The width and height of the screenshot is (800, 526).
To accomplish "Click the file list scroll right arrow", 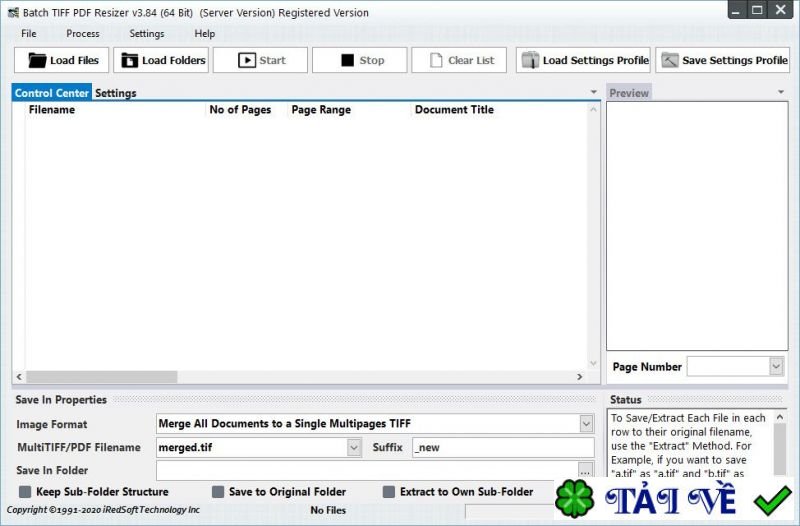I will (x=580, y=377).
